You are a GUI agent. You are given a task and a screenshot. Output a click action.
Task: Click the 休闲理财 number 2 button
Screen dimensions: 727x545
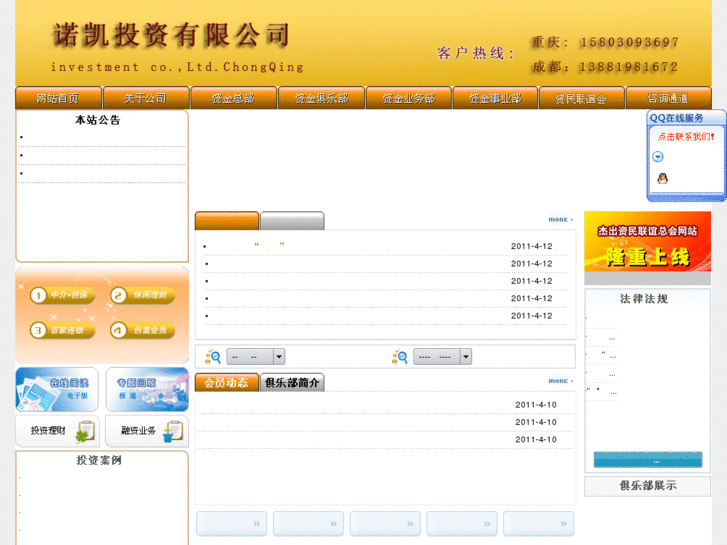click(143, 295)
